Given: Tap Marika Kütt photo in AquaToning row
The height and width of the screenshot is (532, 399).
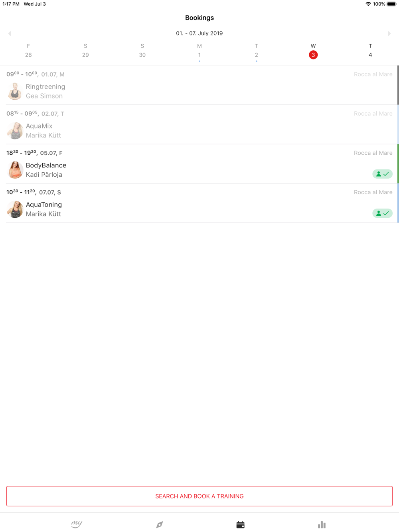Looking at the screenshot, I should pyautogui.click(x=15, y=209).
